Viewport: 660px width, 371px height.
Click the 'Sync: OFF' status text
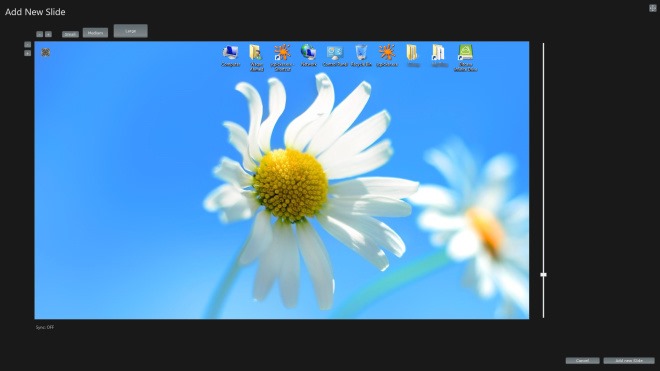[x=45, y=327]
